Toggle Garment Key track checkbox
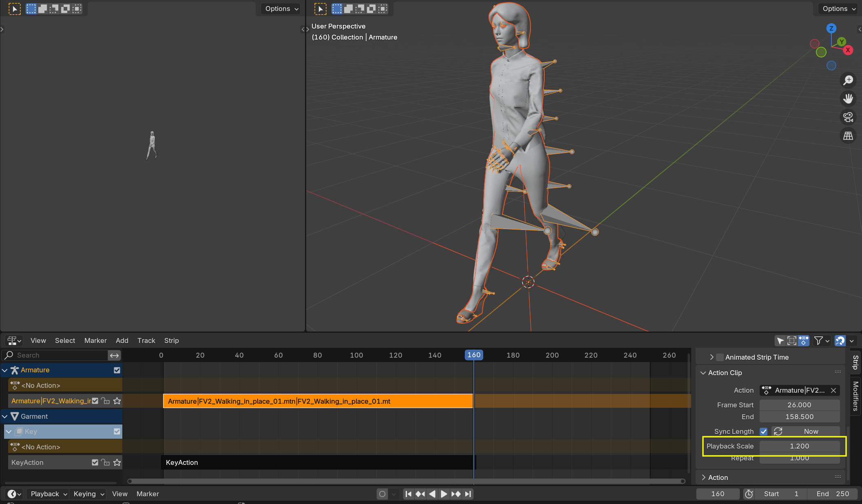 (117, 431)
